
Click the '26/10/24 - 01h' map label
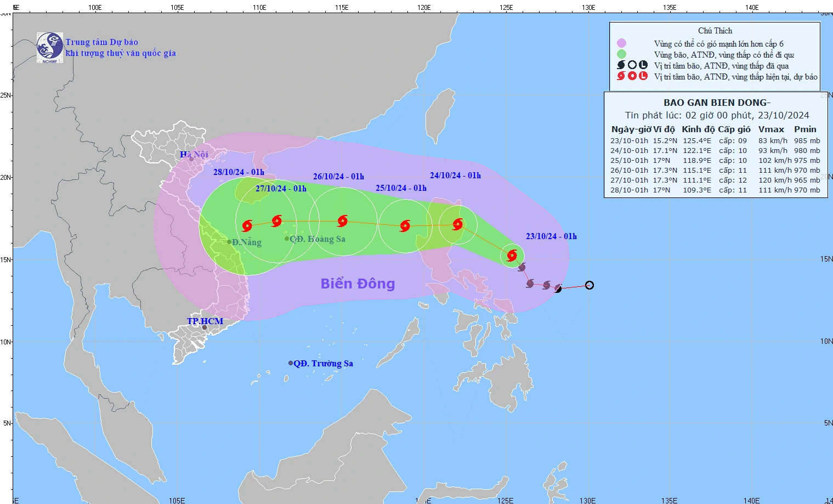(x=338, y=177)
